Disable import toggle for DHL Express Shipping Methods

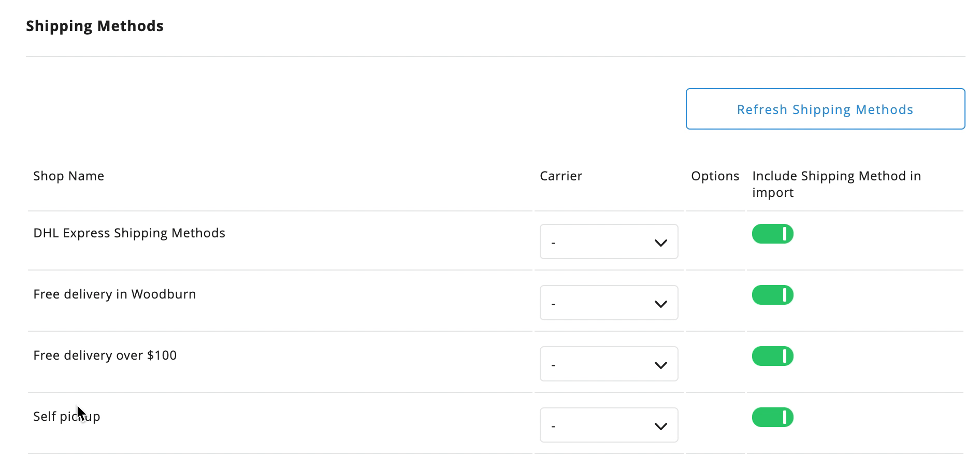772,234
